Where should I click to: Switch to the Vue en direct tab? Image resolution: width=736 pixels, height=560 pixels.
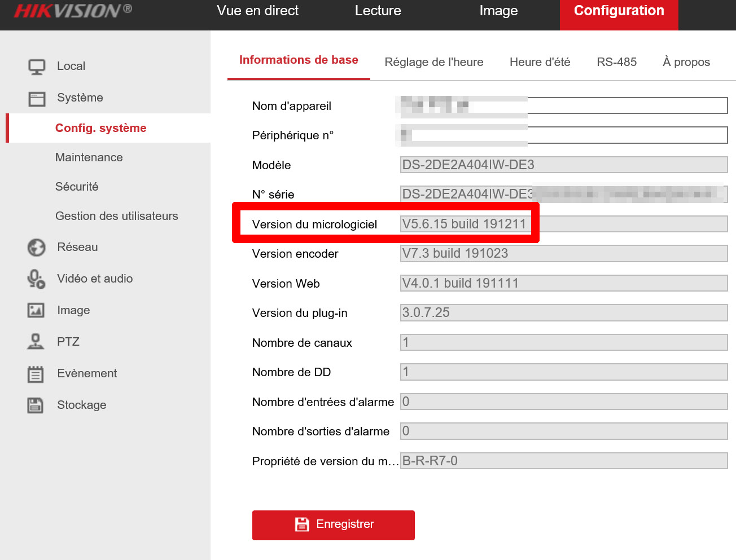tap(257, 11)
